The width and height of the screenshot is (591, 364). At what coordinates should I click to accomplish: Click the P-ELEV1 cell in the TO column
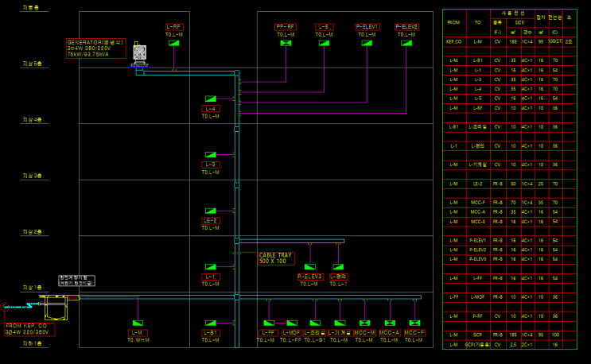point(477,241)
